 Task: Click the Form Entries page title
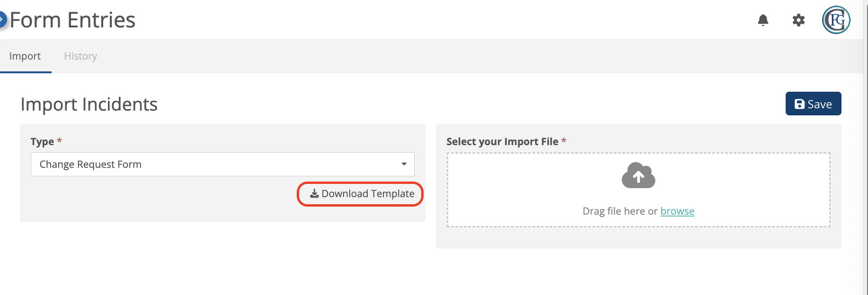(72, 20)
